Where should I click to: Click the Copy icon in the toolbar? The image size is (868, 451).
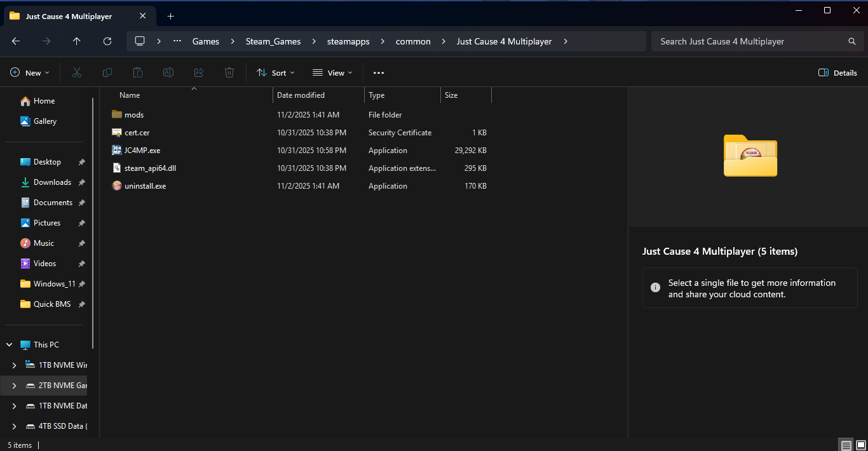pyautogui.click(x=107, y=72)
